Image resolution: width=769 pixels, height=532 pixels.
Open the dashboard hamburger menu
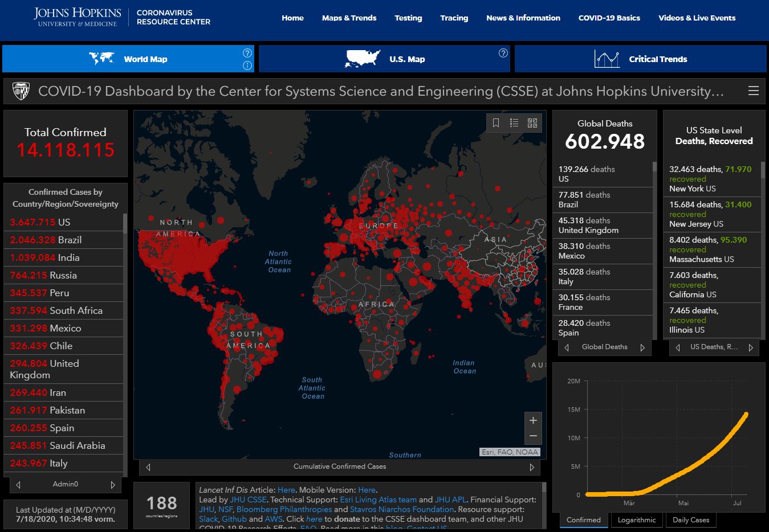point(754,91)
